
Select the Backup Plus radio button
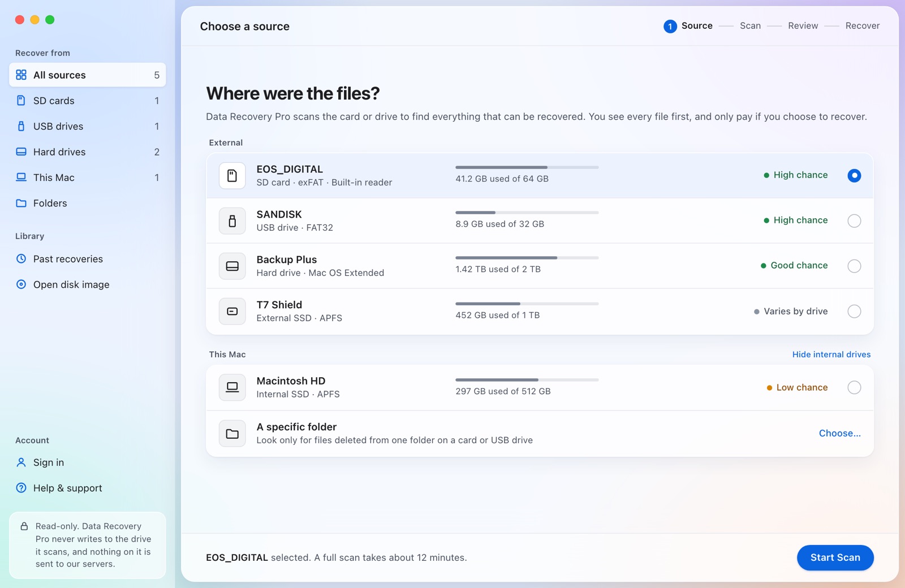[x=854, y=266]
